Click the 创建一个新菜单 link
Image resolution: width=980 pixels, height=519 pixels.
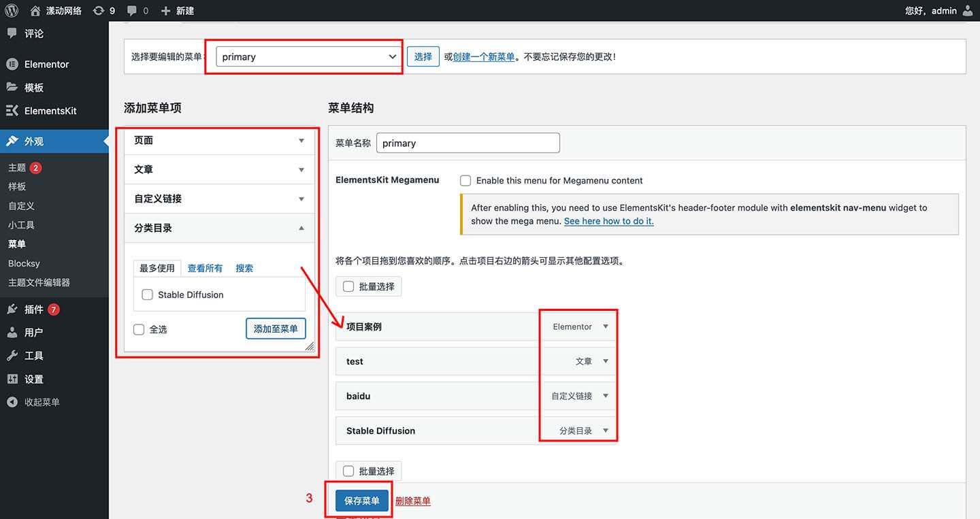pos(484,57)
